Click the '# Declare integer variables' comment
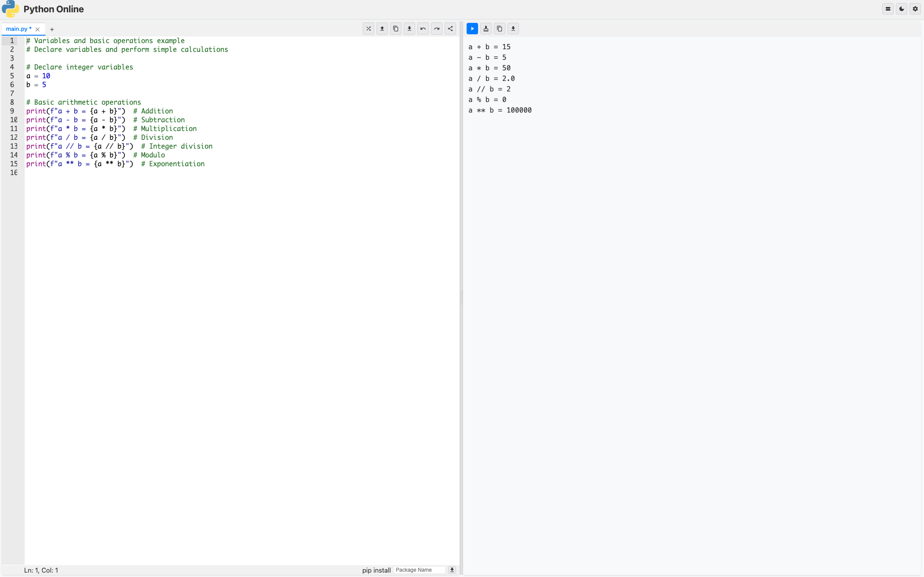Viewport: 924px width, 577px height. (x=80, y=67)
